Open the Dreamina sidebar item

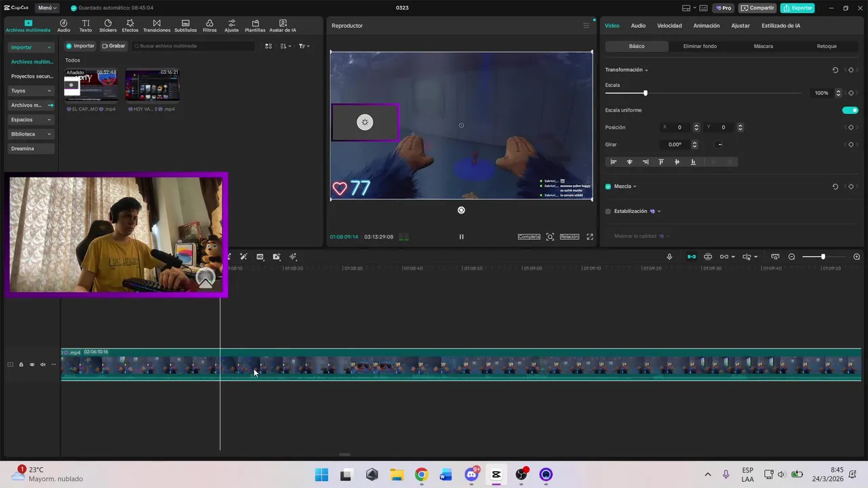coord(31,148)
